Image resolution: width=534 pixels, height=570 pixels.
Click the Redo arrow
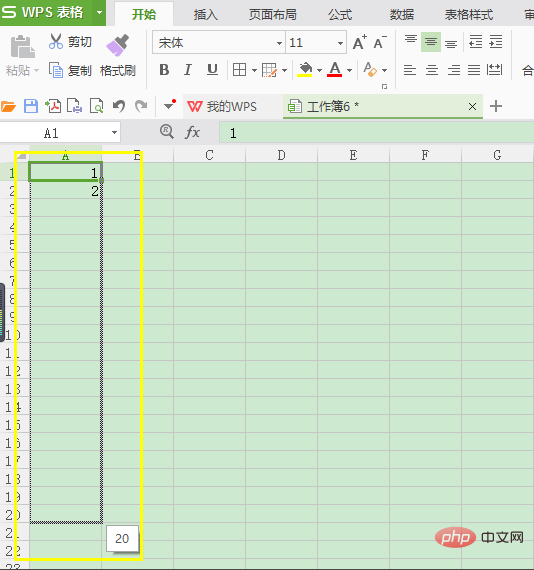pos(141,106)
